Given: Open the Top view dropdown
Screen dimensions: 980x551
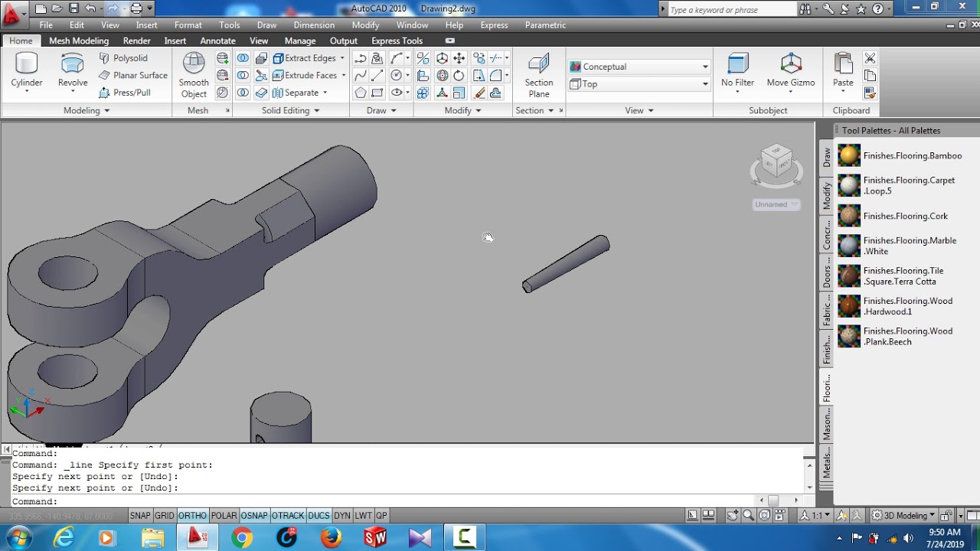Looking at the screenshot, I should [639, 84].
